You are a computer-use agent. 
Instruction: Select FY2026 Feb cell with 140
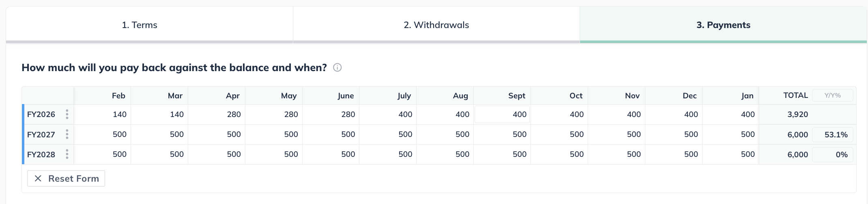(103, 115)
